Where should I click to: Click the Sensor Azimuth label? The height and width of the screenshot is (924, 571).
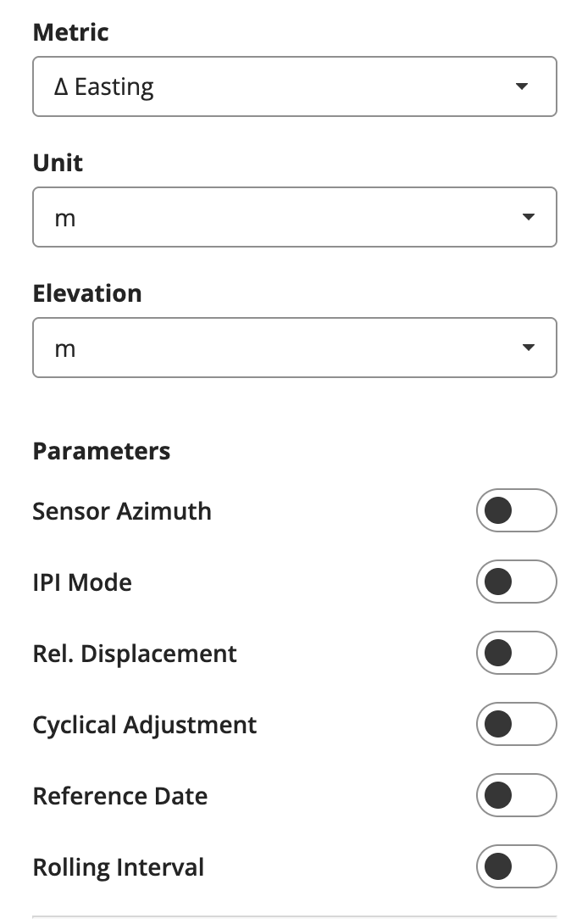click(x=122, y=511)
